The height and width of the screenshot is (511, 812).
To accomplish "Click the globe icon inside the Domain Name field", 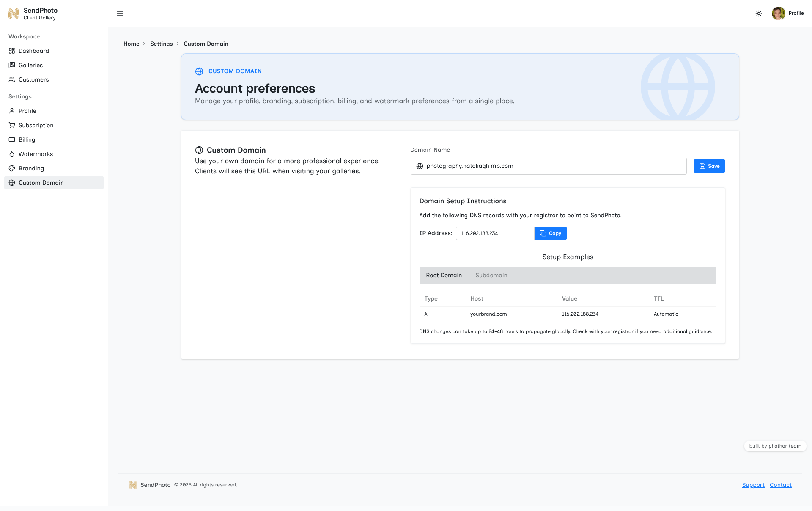I will [x=419, y=166].
